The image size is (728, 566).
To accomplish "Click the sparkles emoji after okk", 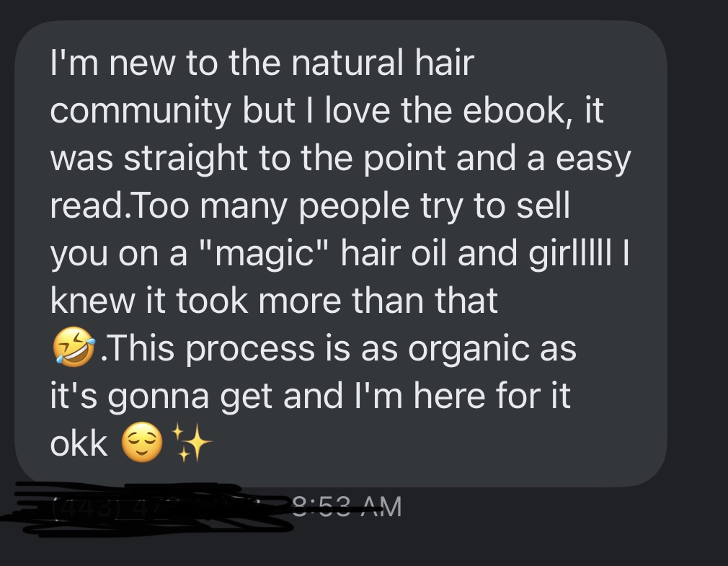I will (192, 443).
